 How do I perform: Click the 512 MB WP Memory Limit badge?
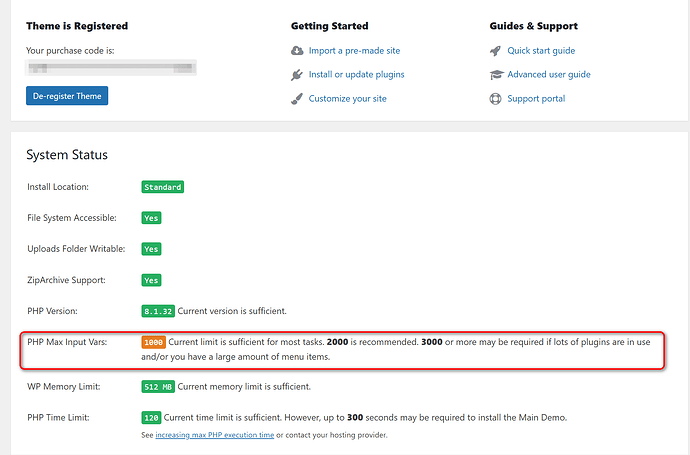click(158, 386)
